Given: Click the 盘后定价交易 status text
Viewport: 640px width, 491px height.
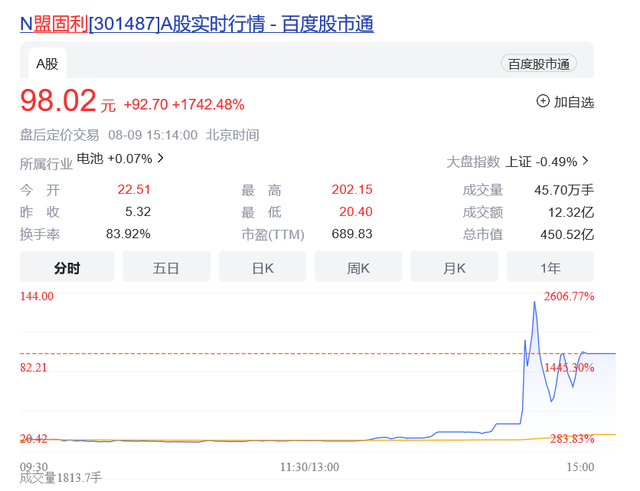Looking at the screenshot, I should pyautogui.click(x=60, y=135).
